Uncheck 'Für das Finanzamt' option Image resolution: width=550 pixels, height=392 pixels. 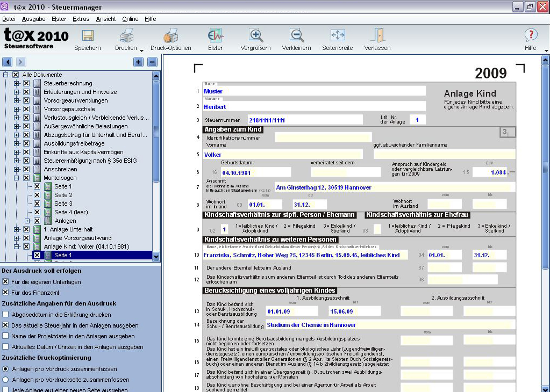[5, 292]
